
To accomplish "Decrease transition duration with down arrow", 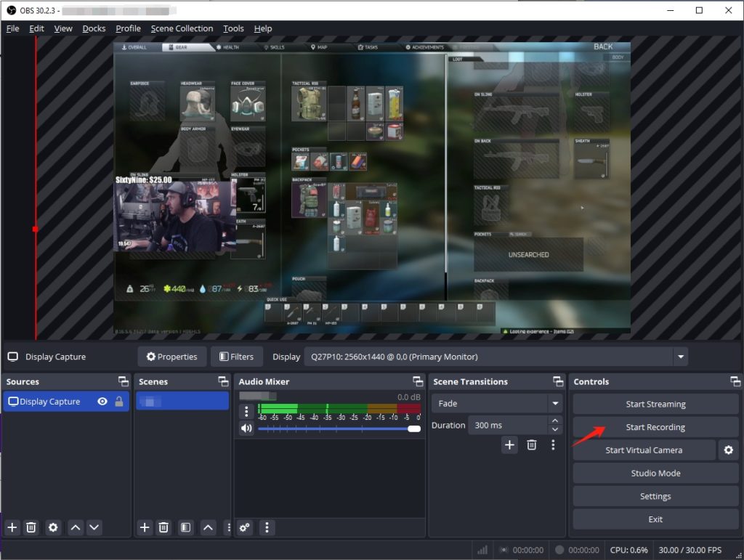I will click(554, 429).
